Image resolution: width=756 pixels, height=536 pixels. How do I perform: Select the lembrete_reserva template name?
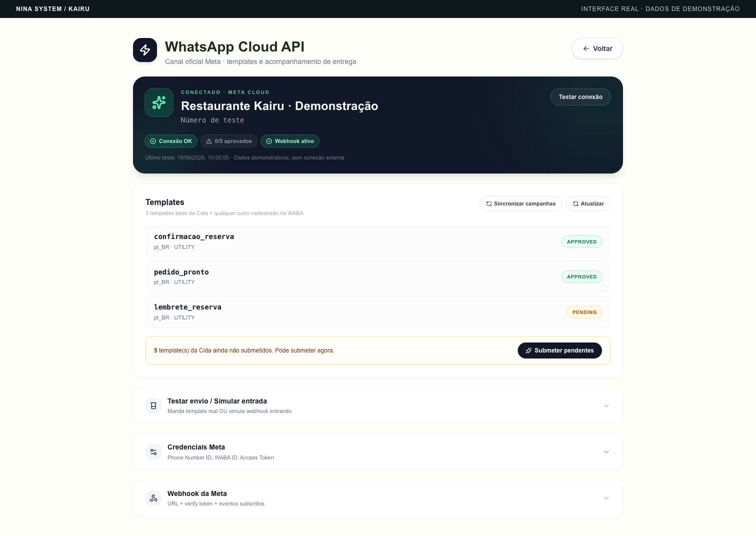coord(187,307)
